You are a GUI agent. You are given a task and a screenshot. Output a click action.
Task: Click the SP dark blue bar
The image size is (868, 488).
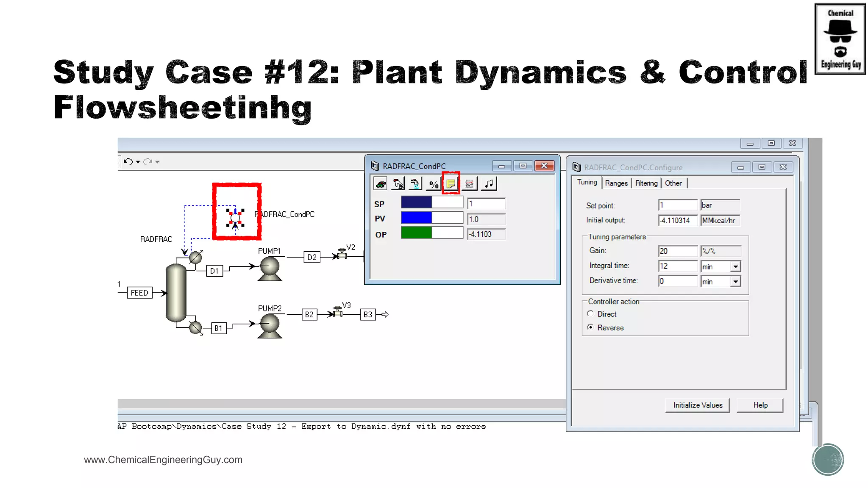[416, 202]
